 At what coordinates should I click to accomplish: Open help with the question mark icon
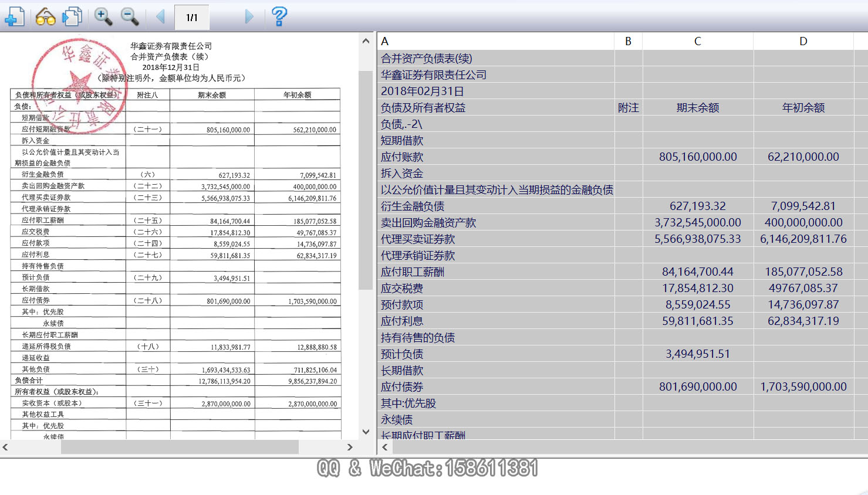[x=279, y=16]
